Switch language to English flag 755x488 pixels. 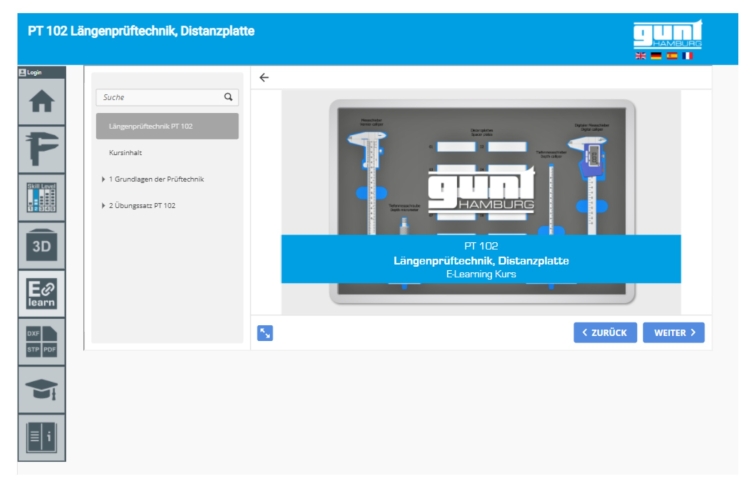tap(640, 56)
